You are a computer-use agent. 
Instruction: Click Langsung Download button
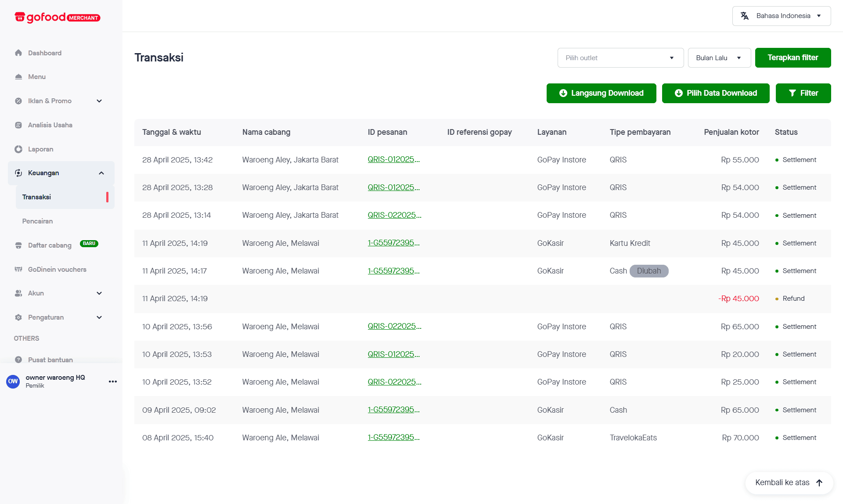click(x=602, y=94)
